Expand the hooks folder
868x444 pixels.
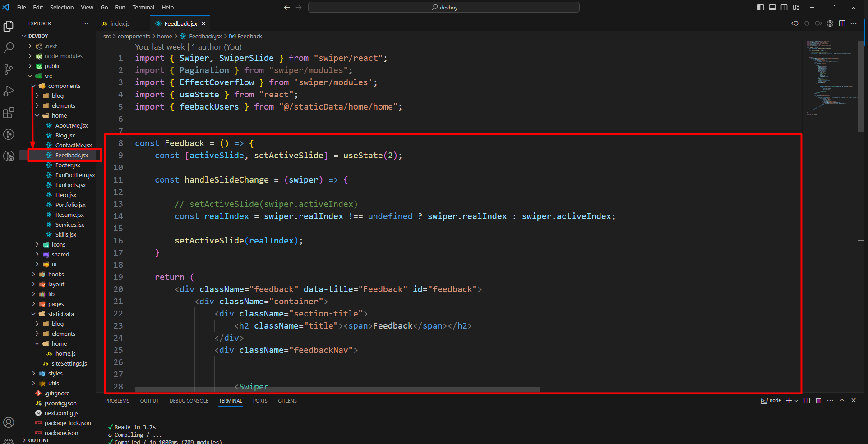click(x=56, y=274)
